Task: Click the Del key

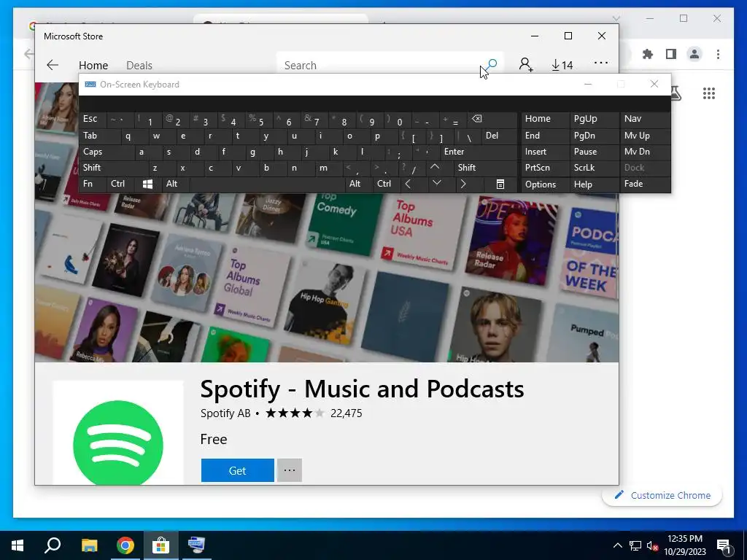Action: [499, 136]
